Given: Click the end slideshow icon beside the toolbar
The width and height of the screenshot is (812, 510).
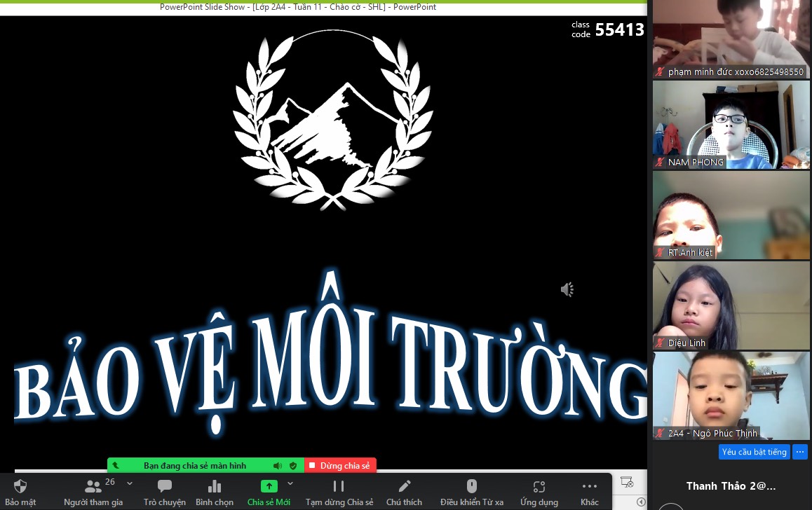Looking at the screenshot, I should point(627,483).
